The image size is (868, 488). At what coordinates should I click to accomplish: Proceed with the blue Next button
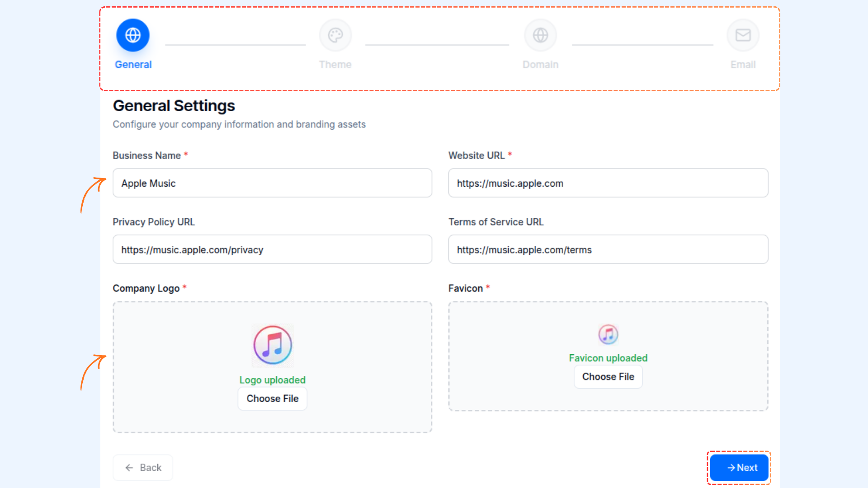pyautogui.click(x=739, y=468)
